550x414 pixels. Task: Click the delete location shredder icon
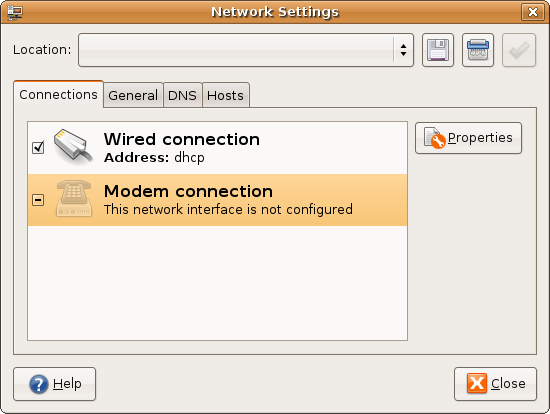478,50
